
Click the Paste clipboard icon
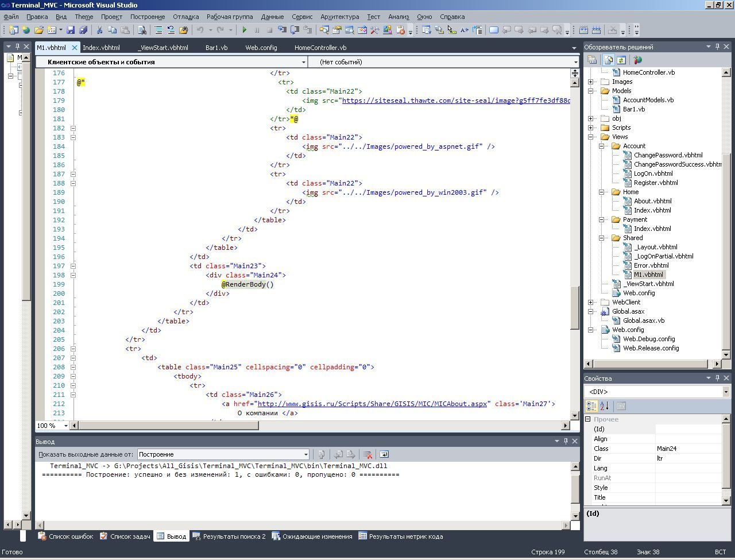[x=125, y=30]
